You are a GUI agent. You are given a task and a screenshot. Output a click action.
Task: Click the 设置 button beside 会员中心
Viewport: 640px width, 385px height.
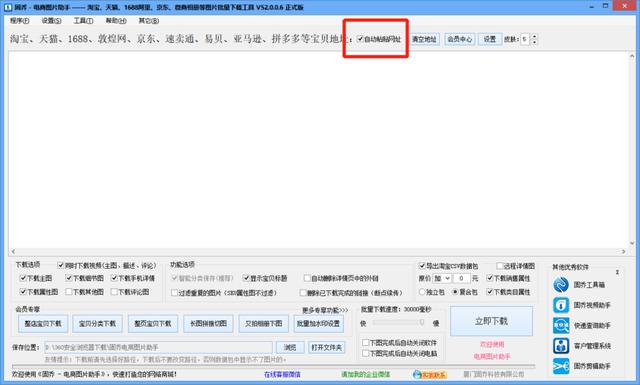490,39
